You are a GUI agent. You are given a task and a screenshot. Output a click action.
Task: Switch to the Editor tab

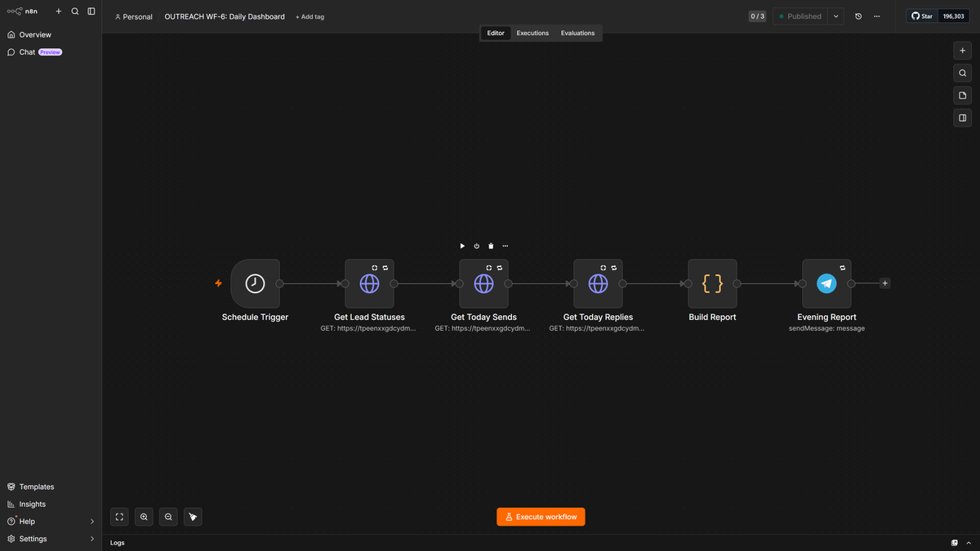click(x=496, y=33)
